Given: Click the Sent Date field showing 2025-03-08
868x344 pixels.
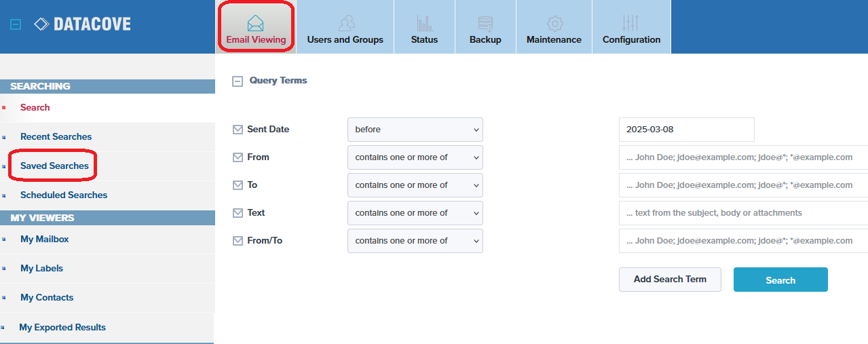Looking at the screenshot, I should (x=686, y=130).
